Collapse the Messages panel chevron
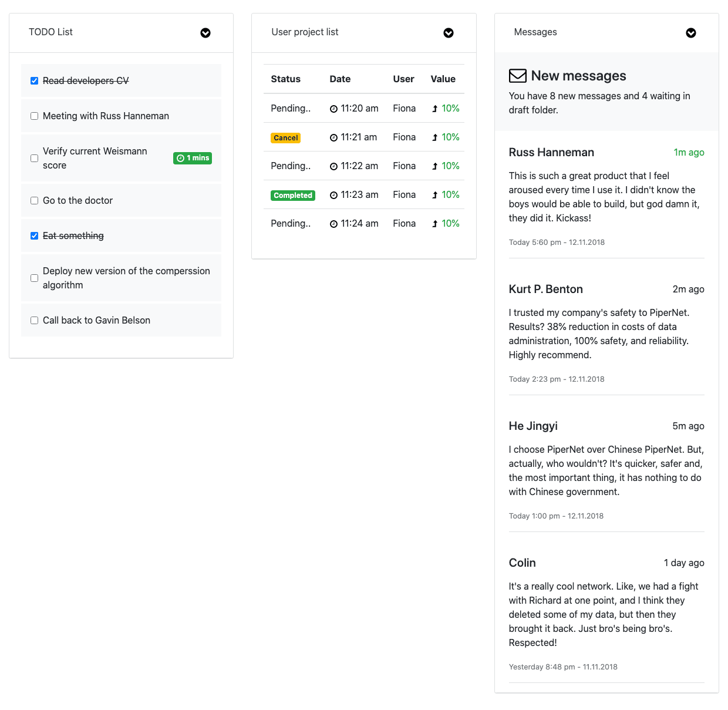Viewport: 728px width, 710px height. pos(691,33)
